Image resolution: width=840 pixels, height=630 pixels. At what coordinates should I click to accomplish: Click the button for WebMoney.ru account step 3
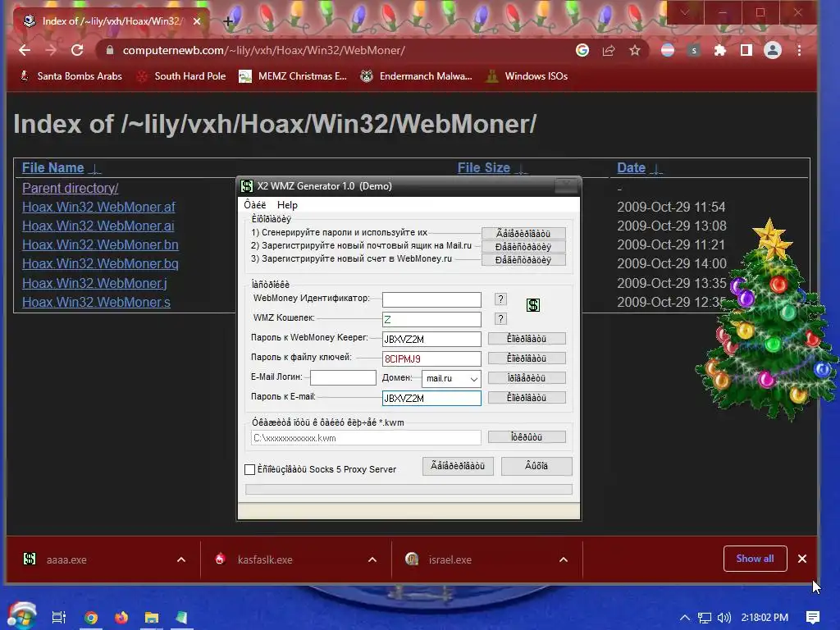click(x=523, y=260)
